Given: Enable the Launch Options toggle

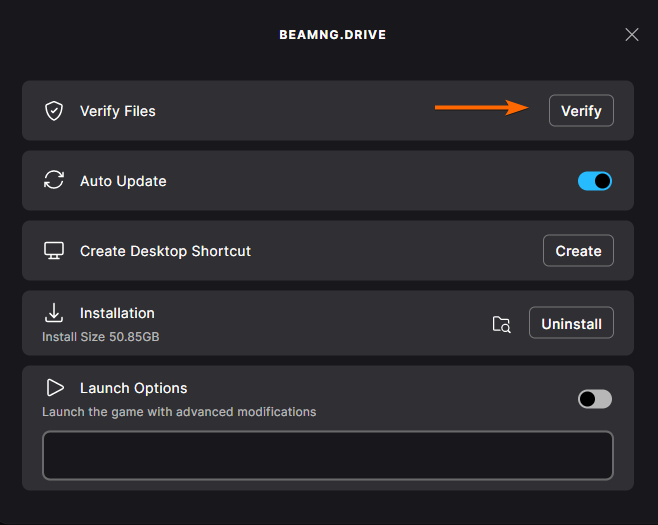Looking at the screenshot, I should (595, 399).
